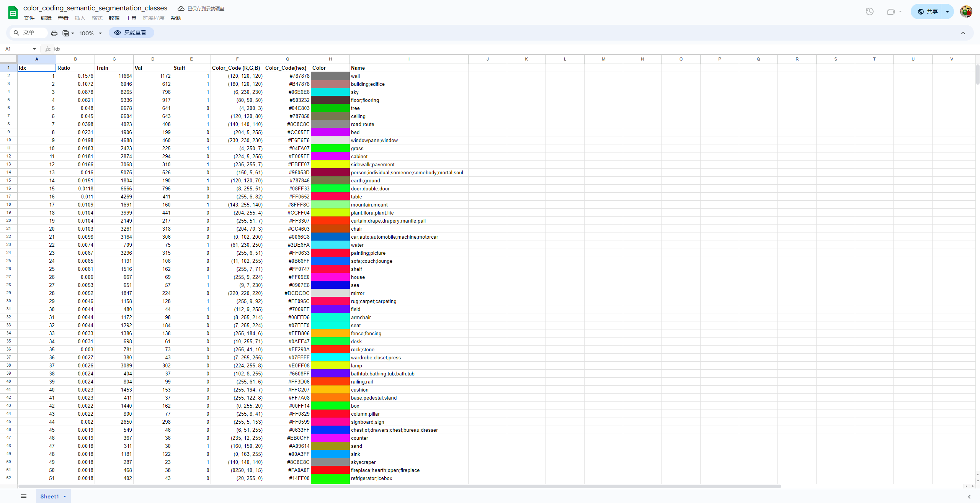Select the purple color cell for bed
The image size is (980, 503).
[330, 132]
